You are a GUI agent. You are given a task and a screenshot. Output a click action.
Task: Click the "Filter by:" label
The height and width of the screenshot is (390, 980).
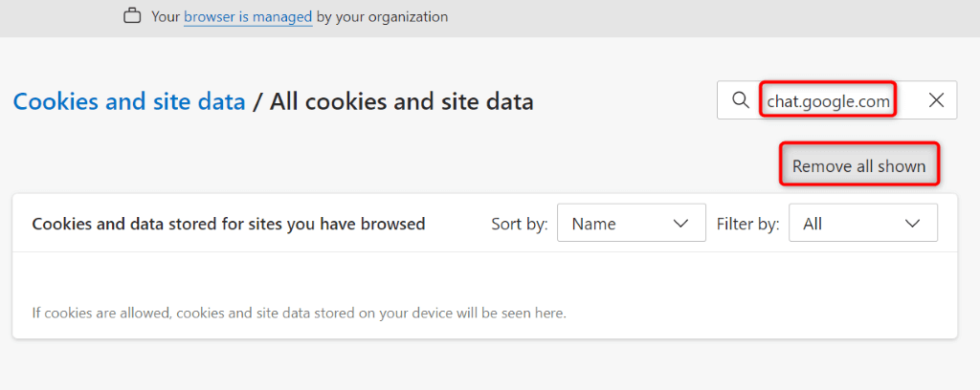coord(747,224)
